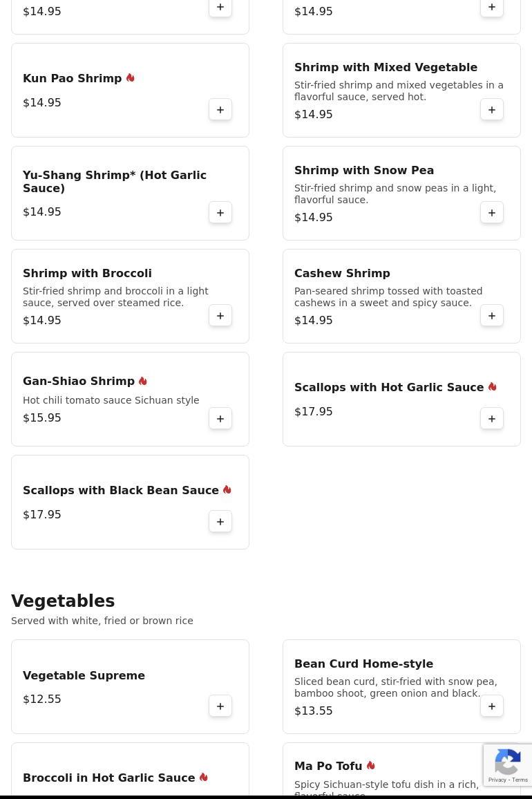The image size is (532, 799).
Task: Add Vegetable Supreme to cart
Action: click(x=220, y=706)
